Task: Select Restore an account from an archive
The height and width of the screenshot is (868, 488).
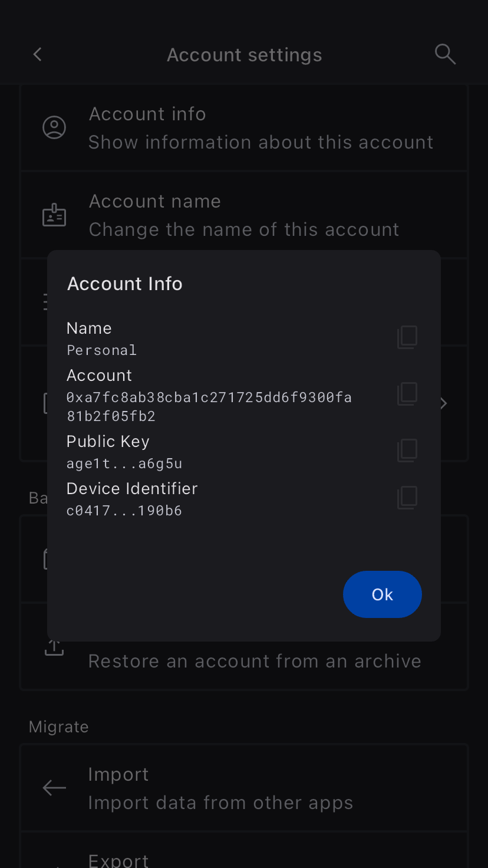Action: pos(255,661)
